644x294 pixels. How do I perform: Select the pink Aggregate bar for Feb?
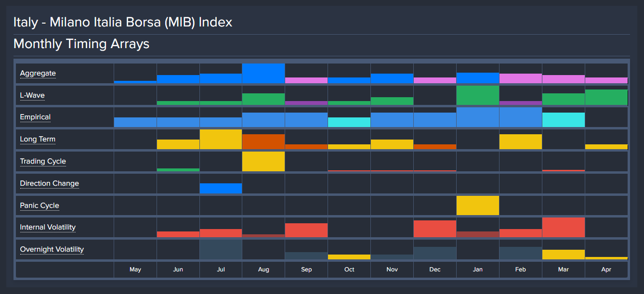521,78
